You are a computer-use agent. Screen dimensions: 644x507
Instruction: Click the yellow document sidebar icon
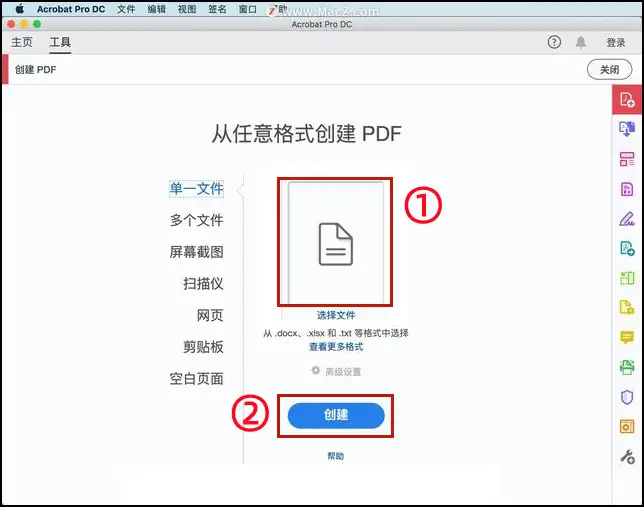click(627, 307)
